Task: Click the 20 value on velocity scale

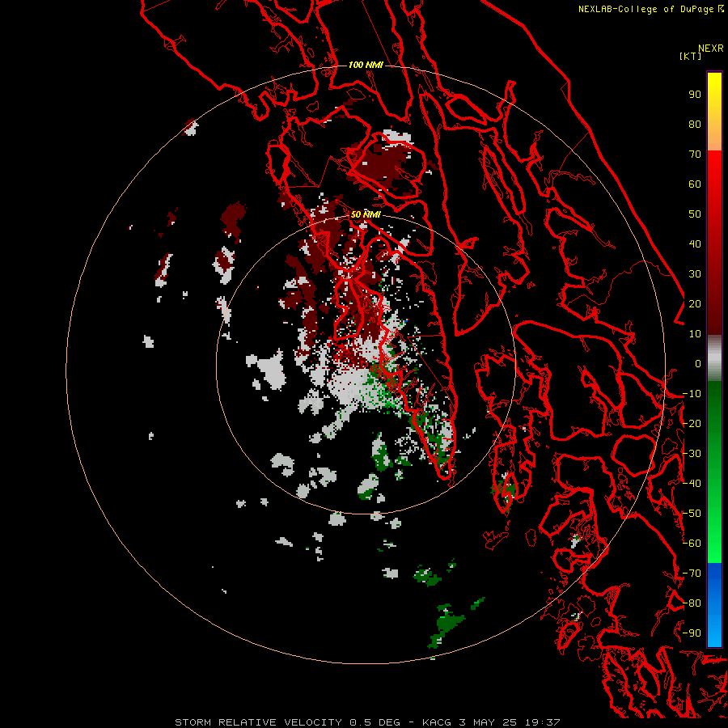Action: 695,303
